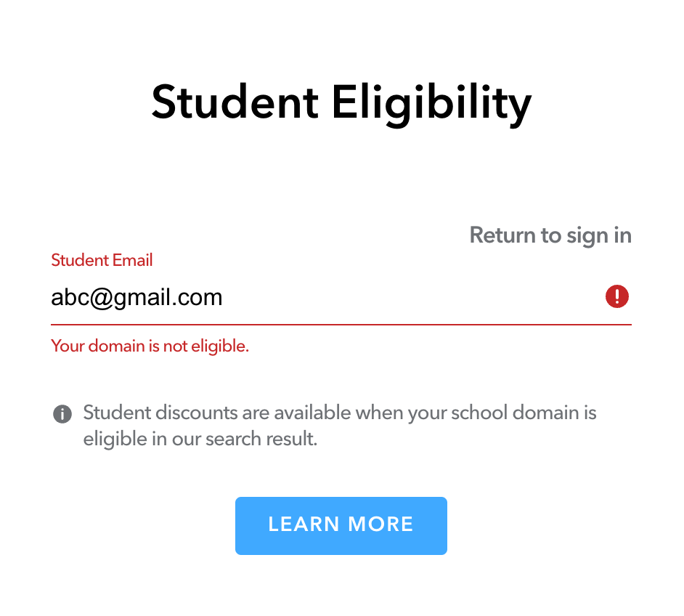Viewport: 684px width, 616px height.
Task: Click the abc@gmail.com email text
Action: click(137, 298)
